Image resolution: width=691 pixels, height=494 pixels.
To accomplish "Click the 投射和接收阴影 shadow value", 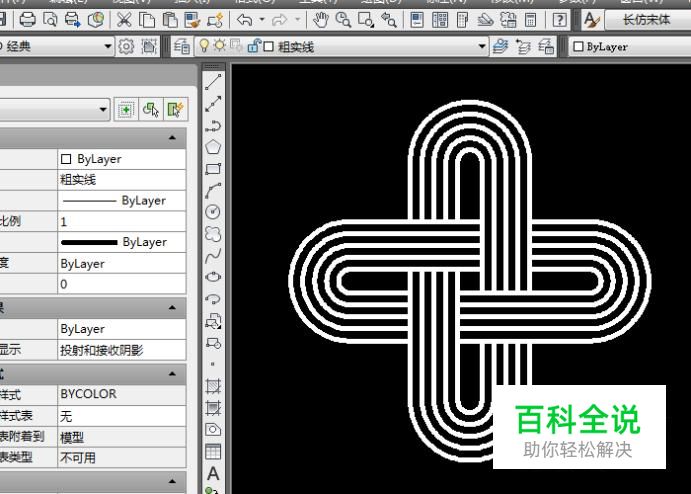I will point(122,350).
